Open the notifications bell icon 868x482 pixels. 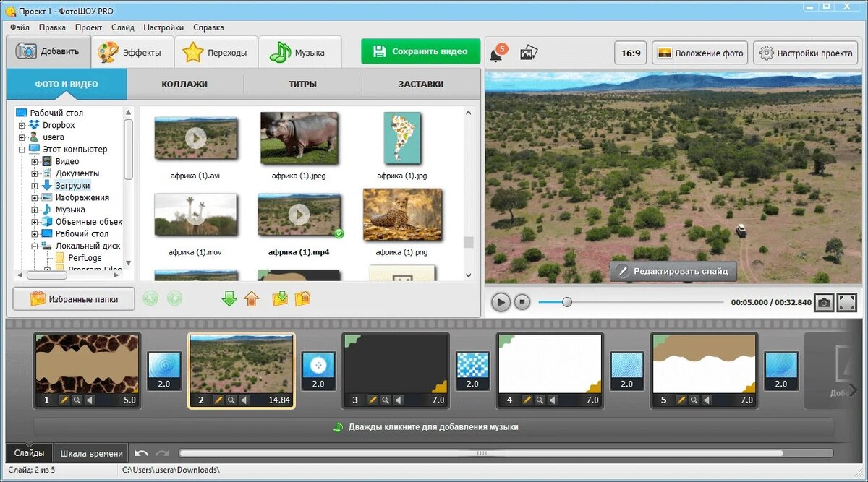click(x=497, y=53)
